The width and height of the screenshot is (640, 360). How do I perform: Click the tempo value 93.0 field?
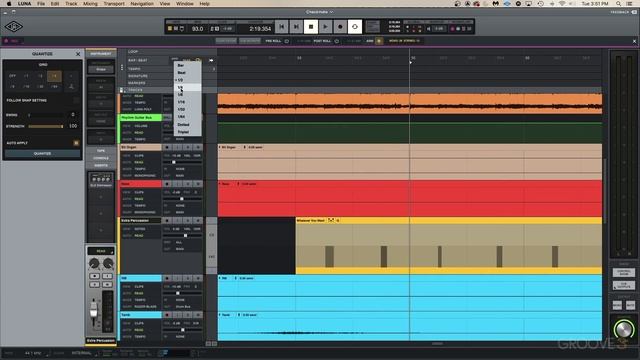tap(198, 29)
